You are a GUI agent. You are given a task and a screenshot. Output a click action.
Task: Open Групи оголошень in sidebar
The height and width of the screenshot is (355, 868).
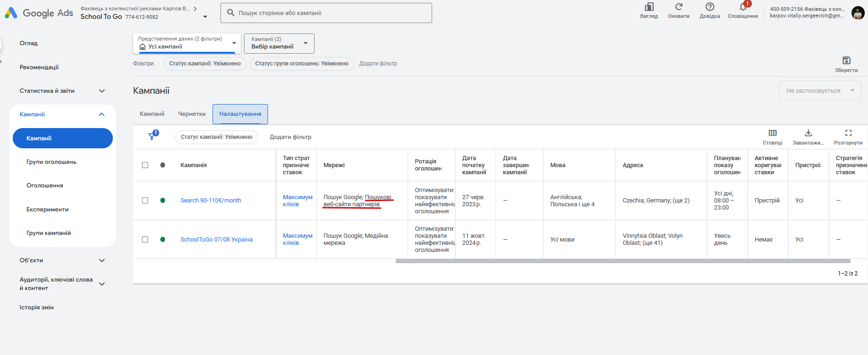click(51, 162)
